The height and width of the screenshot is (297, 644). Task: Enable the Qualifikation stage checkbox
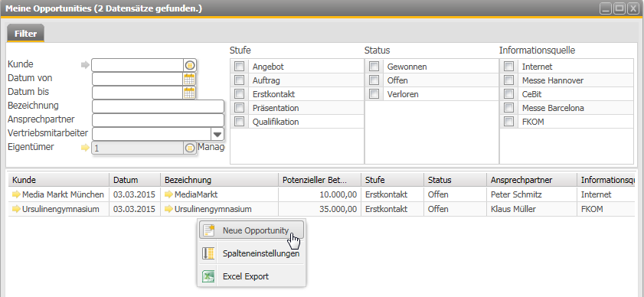(239, 122)
